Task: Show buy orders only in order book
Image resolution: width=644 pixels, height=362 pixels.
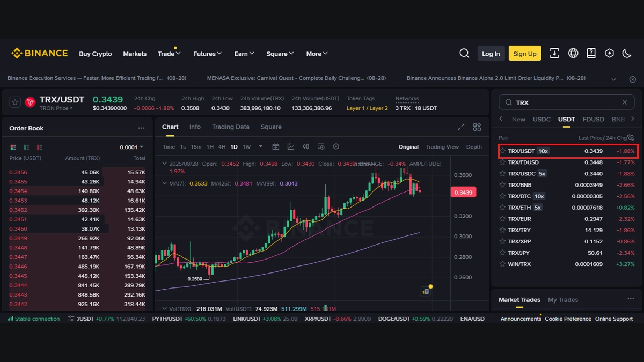Action: pos(26,147)
